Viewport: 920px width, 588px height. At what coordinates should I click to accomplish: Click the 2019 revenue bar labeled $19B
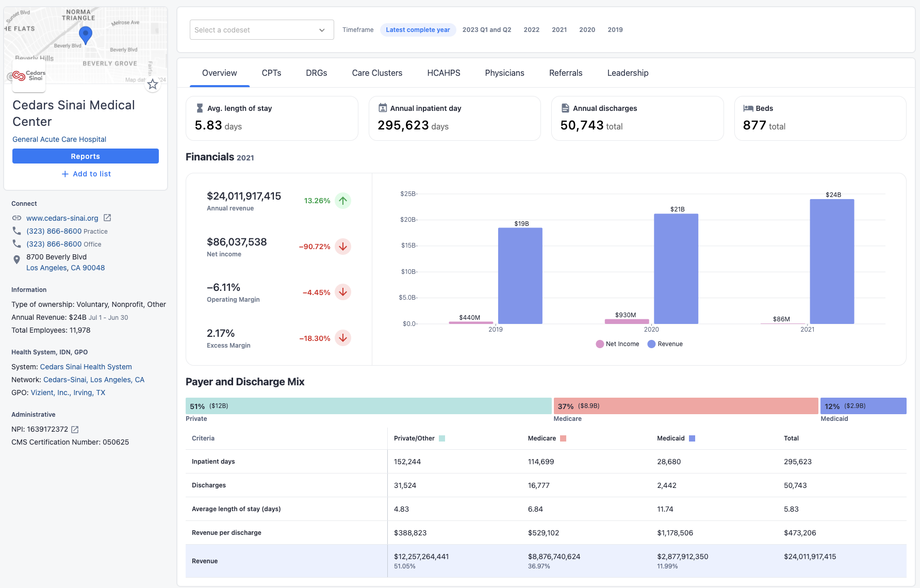click(x=520, y=276)
